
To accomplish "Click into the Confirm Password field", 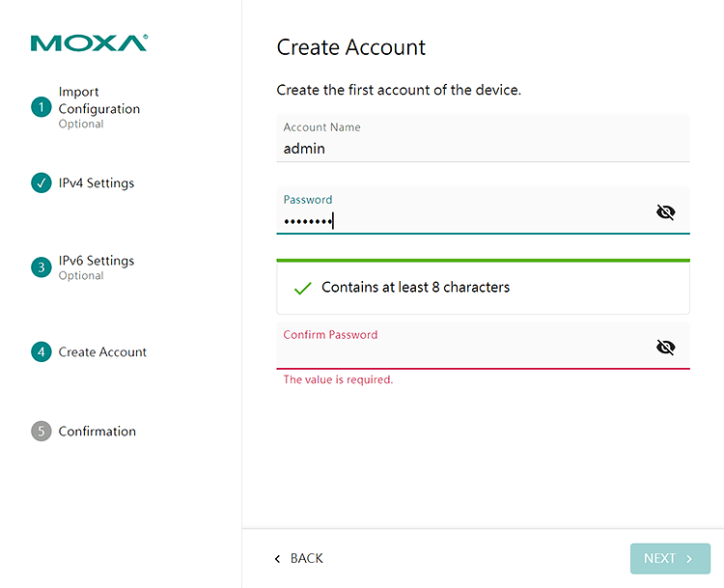I will point(463,353).
